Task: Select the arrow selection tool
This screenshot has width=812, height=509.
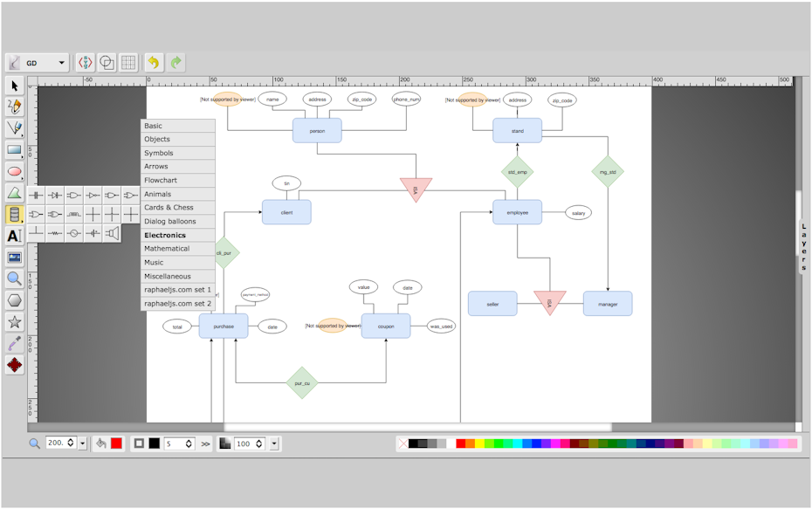Action: click(x=13, y=85)
